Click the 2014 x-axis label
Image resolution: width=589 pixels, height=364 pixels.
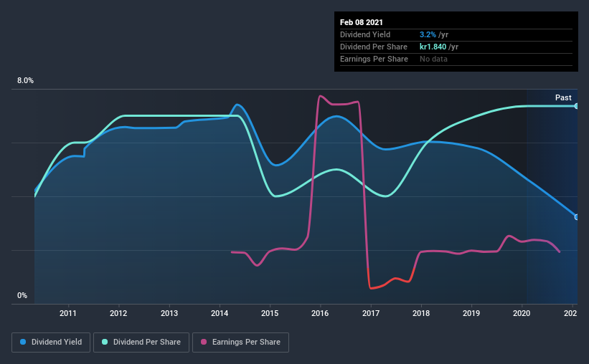point(220,313)
